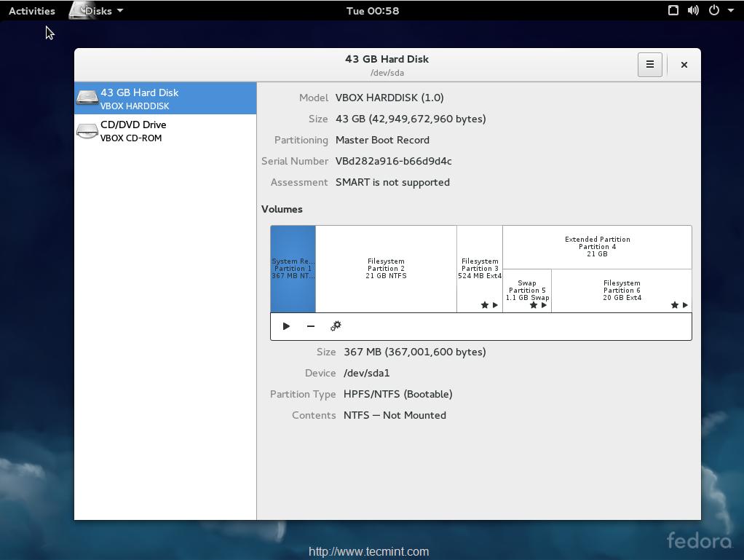This screenshot has height=560, width=744.
Task: Click the window indicator icon in top bar
Action: click(673, 10)
